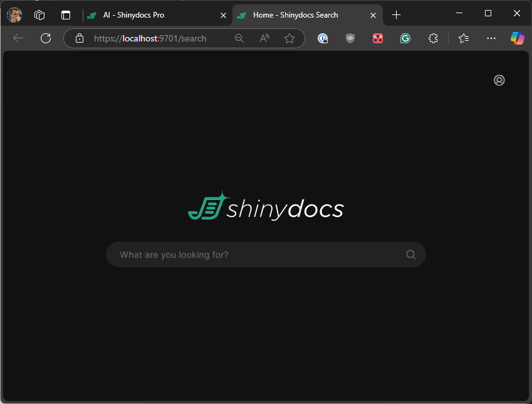
Task: Reload the page with the refresh button
Action: coord(46,38)
